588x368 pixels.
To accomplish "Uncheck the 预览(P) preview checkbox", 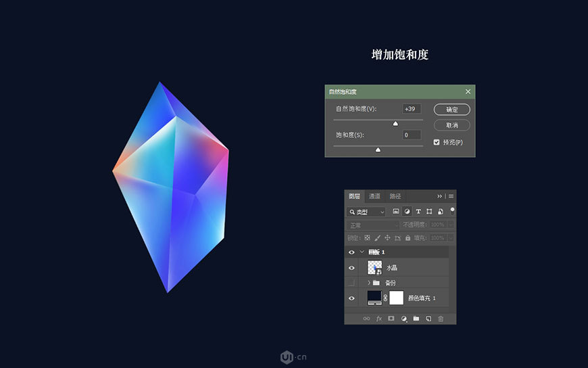I will pos(437,142).
